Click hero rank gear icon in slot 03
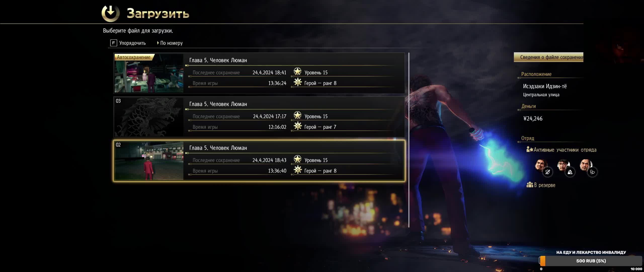Image resolution: width=644 pixels, height=272 pixels. (298, 126)
